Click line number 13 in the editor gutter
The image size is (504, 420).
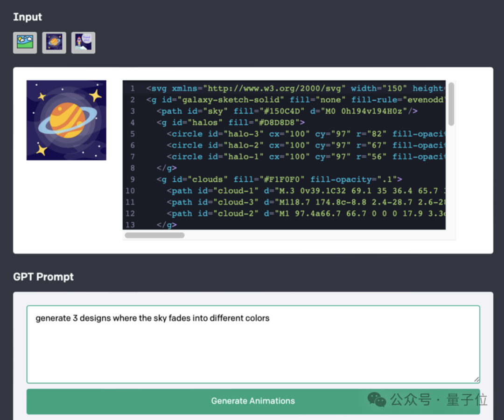pyautogui.click(x=131, y=225)
